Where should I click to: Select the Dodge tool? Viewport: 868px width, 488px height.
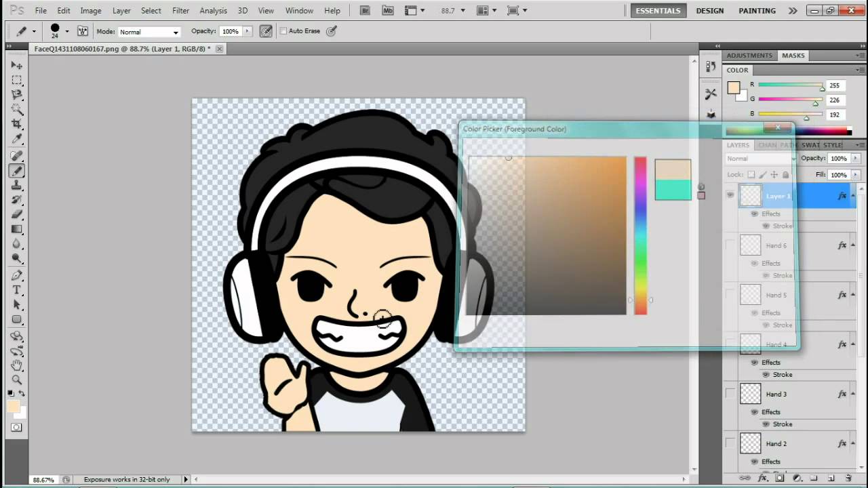point(17,260)
